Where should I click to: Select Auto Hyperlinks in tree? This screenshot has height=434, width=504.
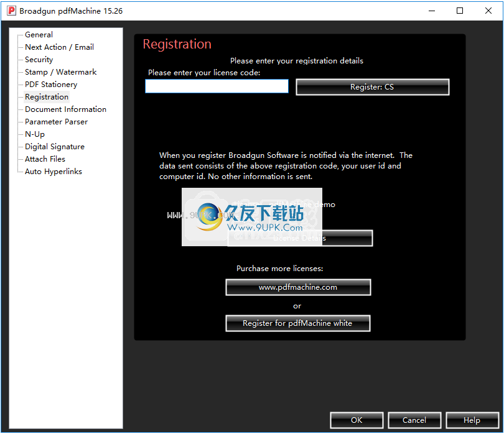pyautogui.click(x=54, y=172)
